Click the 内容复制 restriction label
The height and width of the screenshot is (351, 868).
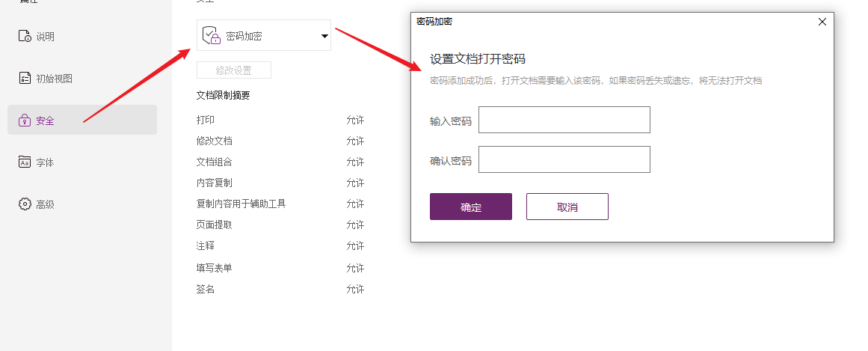pyautogui.click(x=215, y=183)
